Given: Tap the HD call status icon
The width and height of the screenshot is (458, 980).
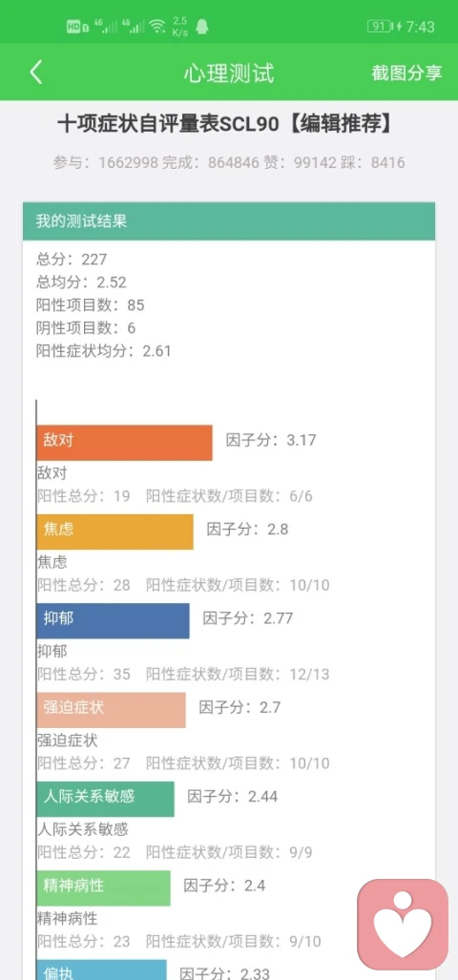Looking at the screenshot, I should [x=77, y=27].
